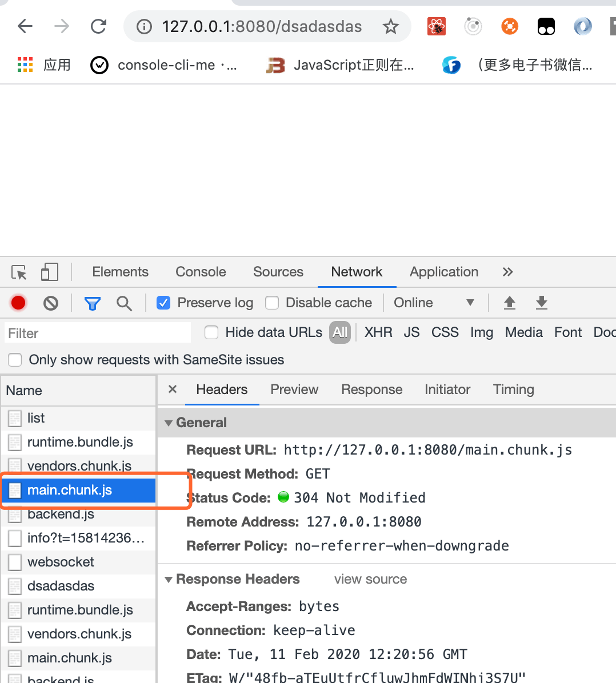Click the view source link
Viewport: 616px width, 683px height.
[370, 579]
